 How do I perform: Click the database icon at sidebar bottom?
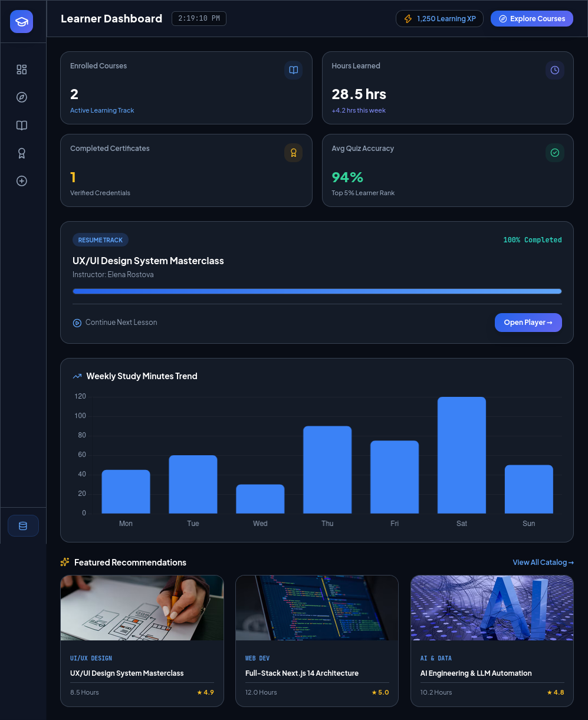pos(23,526)
